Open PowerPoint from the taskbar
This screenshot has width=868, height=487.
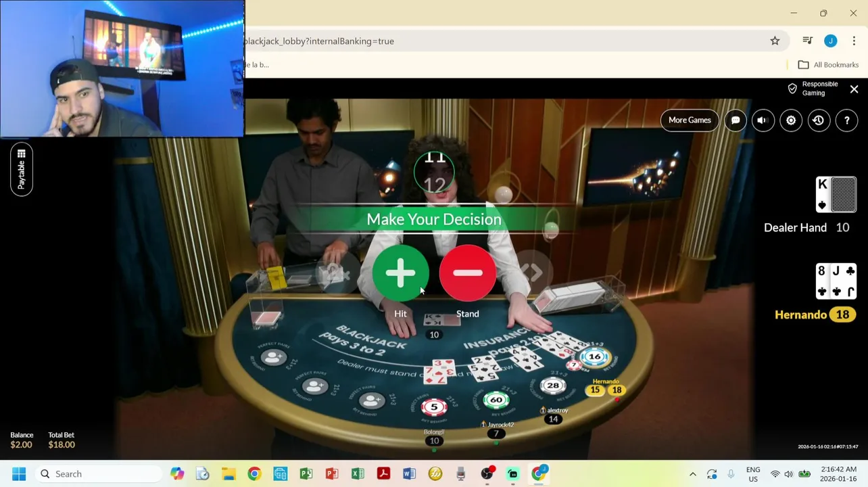click(332, 474)
